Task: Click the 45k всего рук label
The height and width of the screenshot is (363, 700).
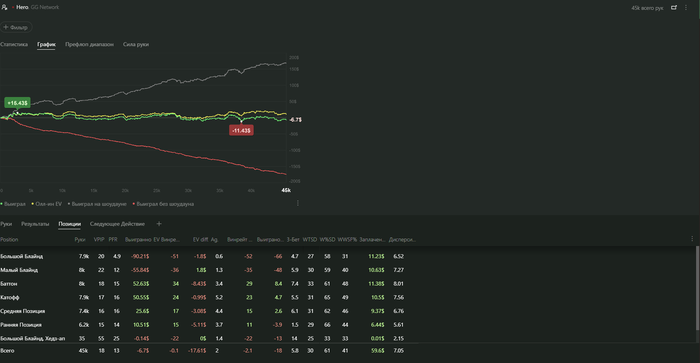Action: click(647, 8)
